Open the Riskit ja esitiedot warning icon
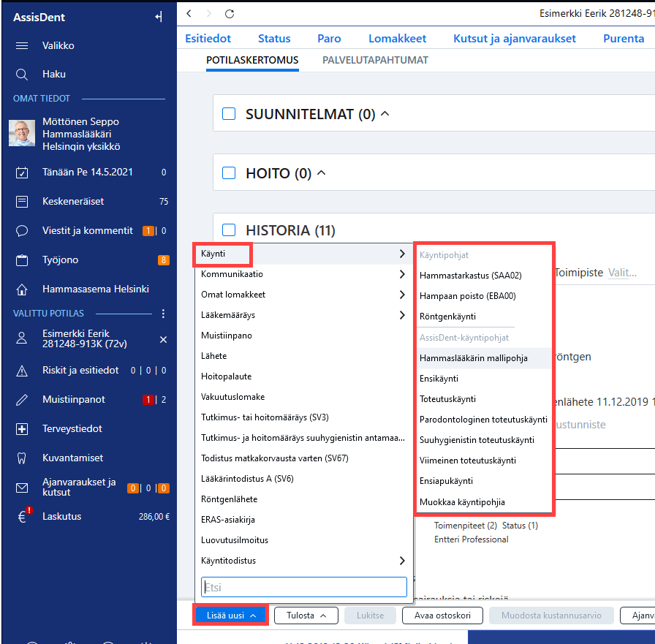The width and height of the screenshot is (655, 644). [x=22, y=371]
